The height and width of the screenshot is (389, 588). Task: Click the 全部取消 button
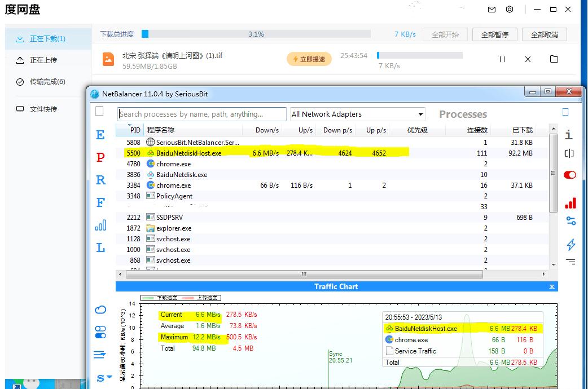(544, 34)
